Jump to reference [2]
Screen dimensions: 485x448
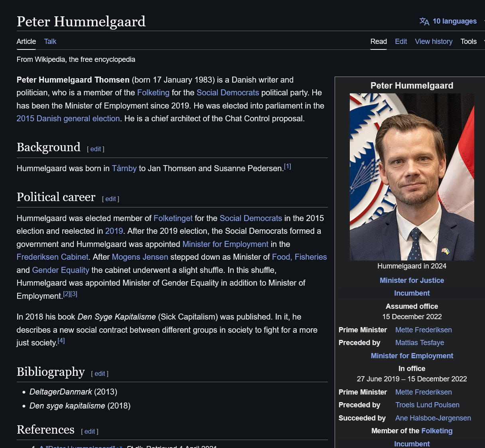point(67,294)
